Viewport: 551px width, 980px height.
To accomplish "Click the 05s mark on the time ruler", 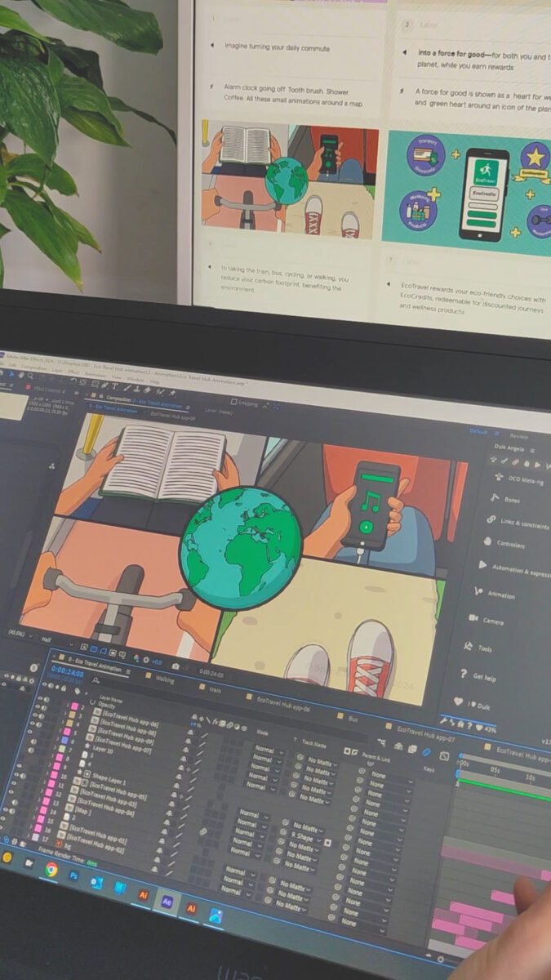I will [495, 772].
